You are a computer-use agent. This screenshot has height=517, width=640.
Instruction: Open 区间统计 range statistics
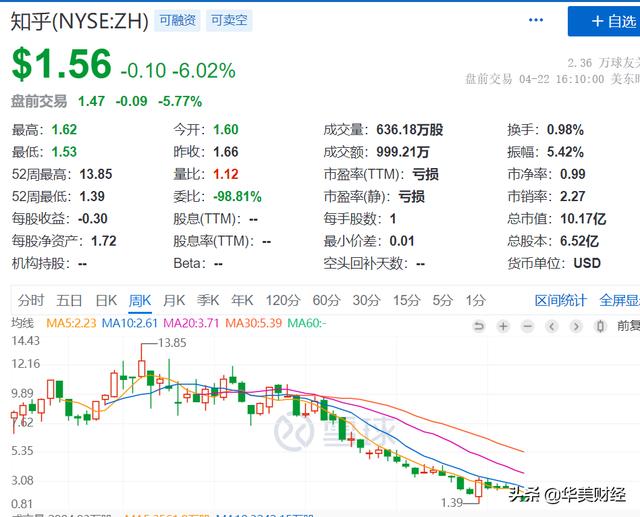coord(560,300)
